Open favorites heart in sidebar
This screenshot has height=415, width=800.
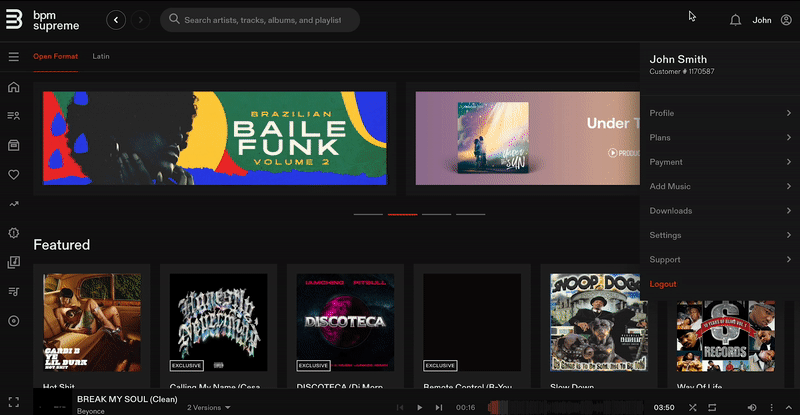click(14, 175)
